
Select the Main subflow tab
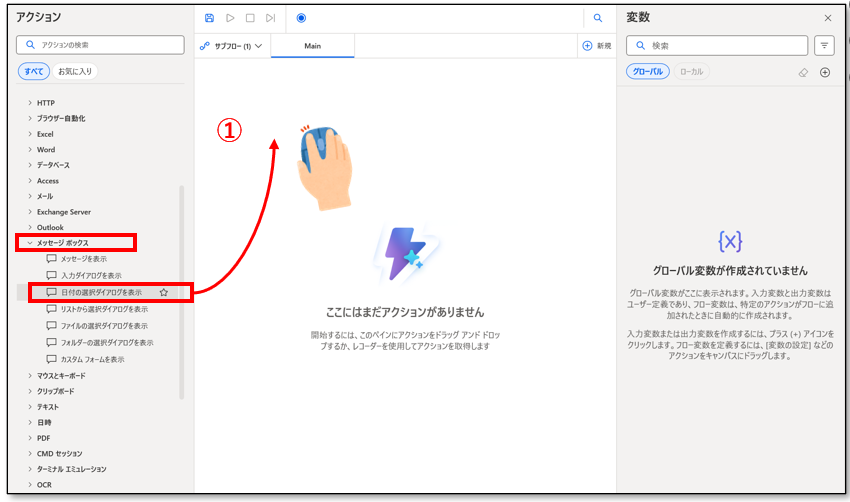click(x=312, y=46)
